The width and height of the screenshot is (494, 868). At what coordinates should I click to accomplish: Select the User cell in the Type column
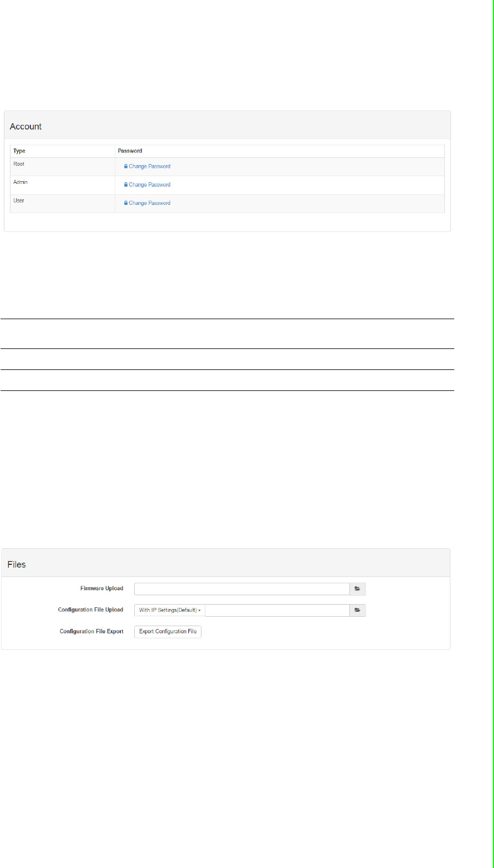click(62, 203)
